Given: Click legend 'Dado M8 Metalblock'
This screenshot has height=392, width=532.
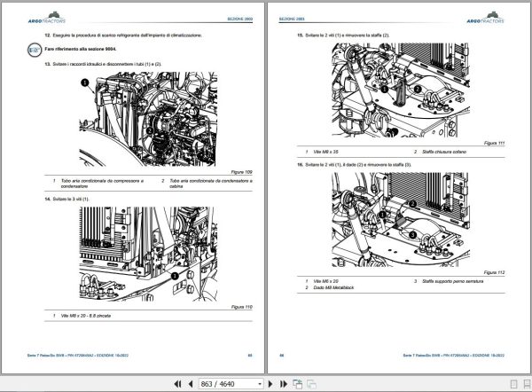Looking at the screenshot, I should (x=333, y=287).
